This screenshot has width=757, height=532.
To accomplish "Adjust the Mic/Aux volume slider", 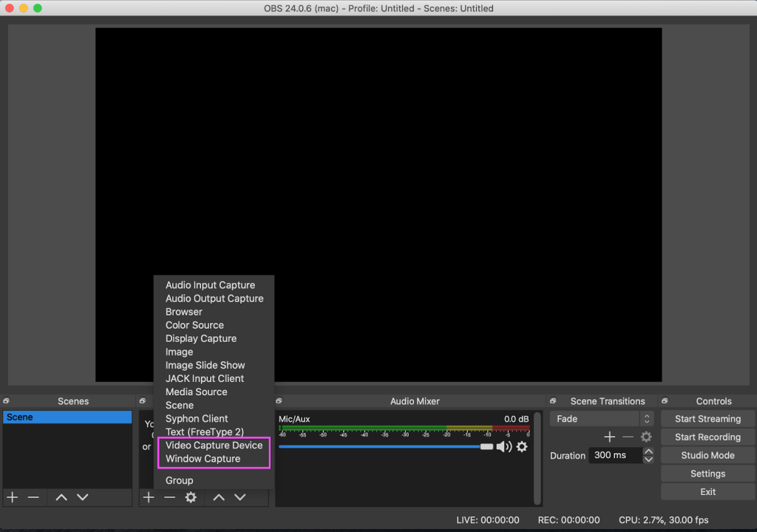I will (386, 447).
